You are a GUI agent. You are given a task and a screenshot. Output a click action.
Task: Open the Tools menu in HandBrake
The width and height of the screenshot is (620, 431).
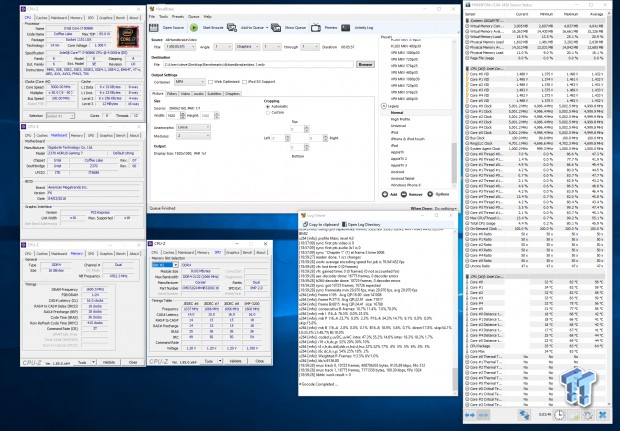(x=163, y=17)
